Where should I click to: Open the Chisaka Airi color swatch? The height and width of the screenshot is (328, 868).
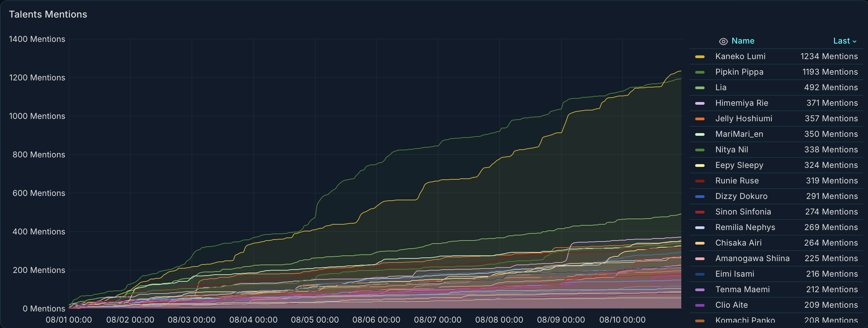coord(700,243)
